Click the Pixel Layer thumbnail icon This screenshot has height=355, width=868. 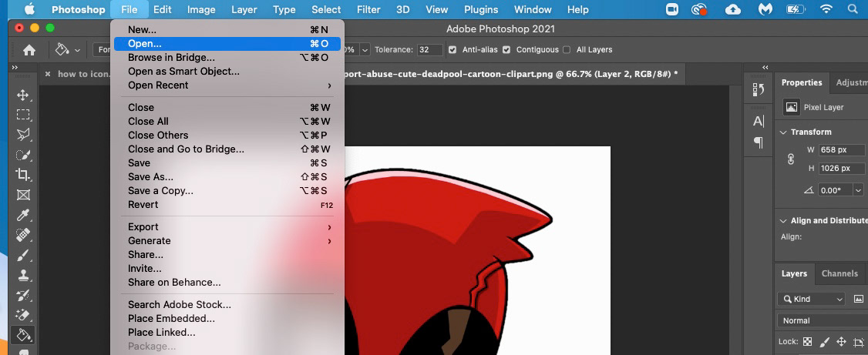pyautogui.click(x=791, y=107)
